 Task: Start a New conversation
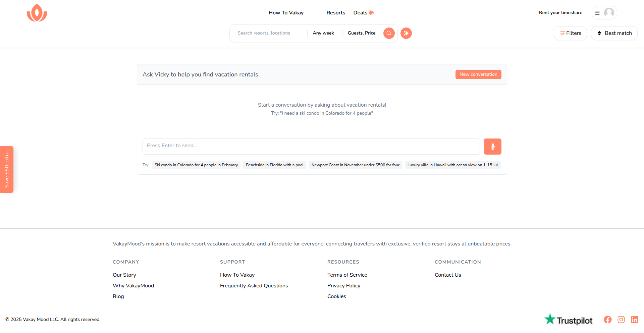(x=478, y=74)
